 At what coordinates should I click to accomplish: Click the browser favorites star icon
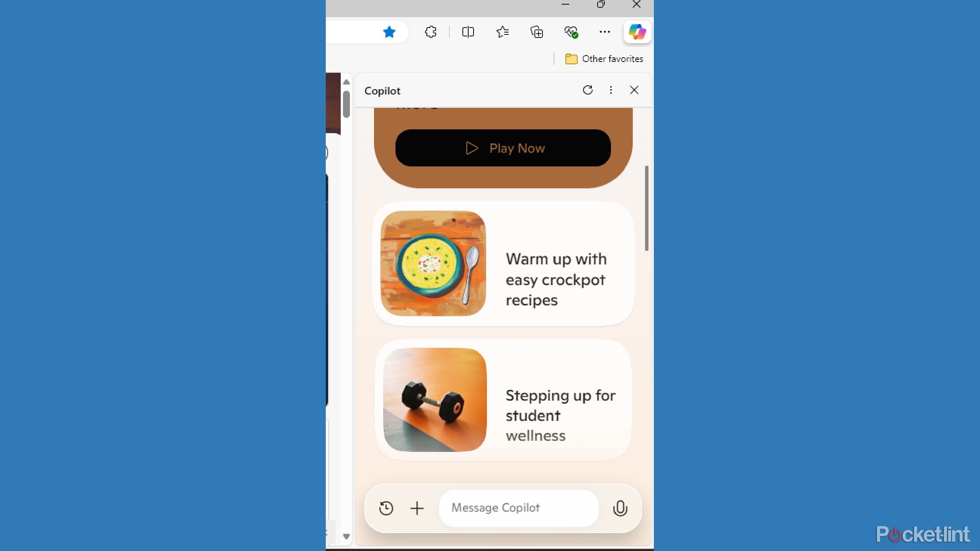tap(389, 32)
